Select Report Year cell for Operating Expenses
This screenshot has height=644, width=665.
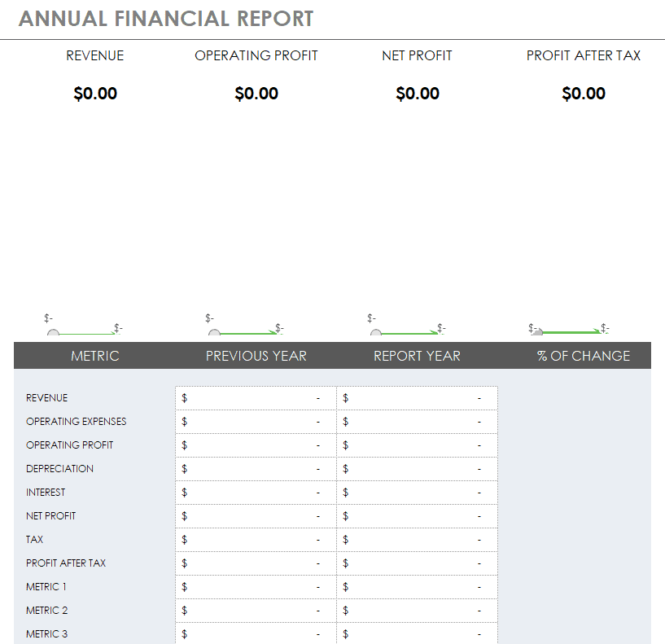point(417,422)
